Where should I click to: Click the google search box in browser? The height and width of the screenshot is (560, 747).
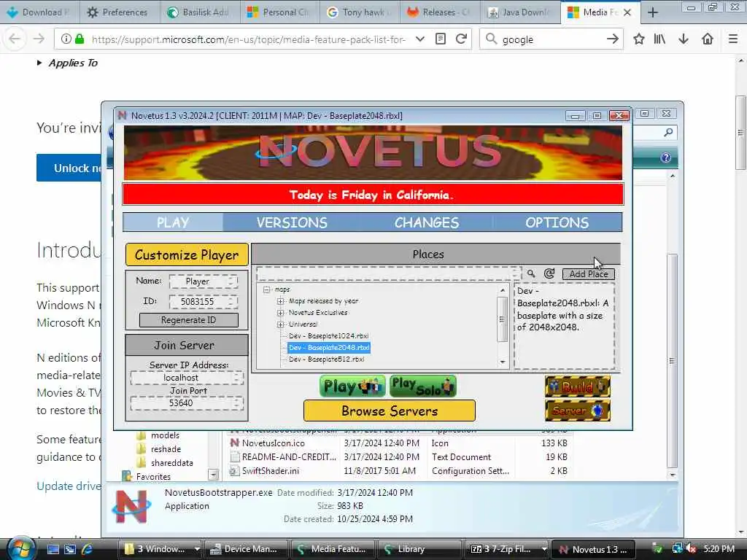click(551, 39)
